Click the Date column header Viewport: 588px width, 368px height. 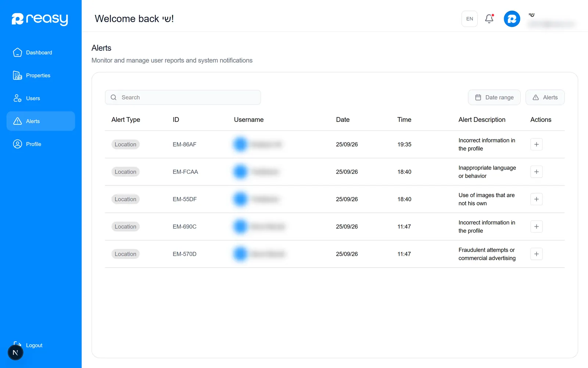(343, 120)
